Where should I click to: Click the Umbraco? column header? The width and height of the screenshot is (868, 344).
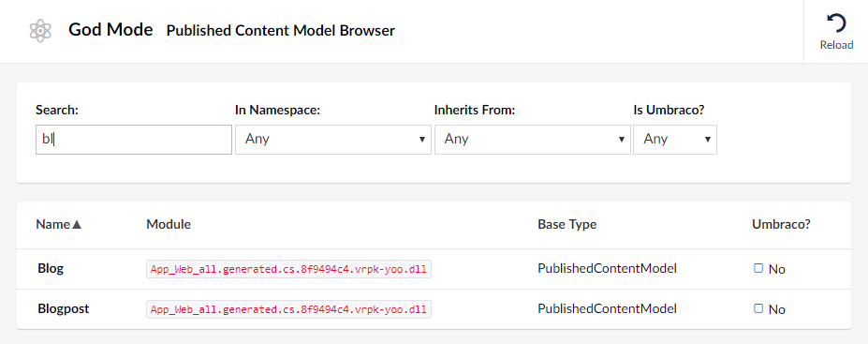[781, 224]
